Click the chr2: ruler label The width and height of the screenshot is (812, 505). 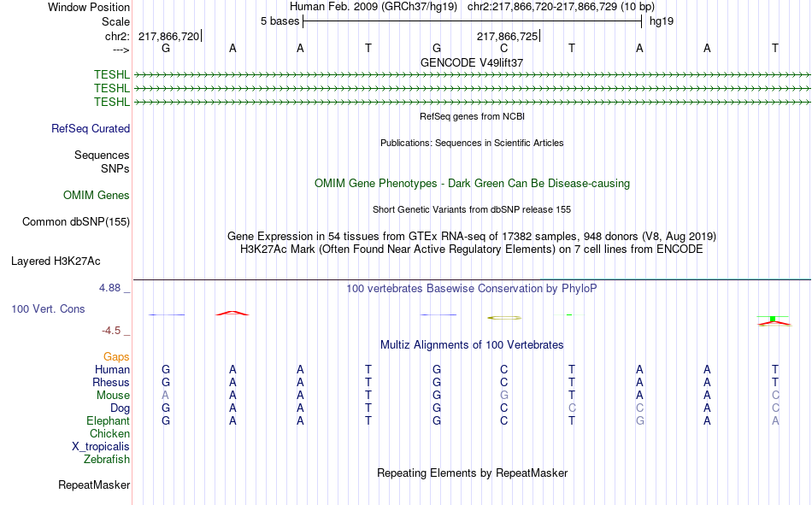click(x=117, y=36)
